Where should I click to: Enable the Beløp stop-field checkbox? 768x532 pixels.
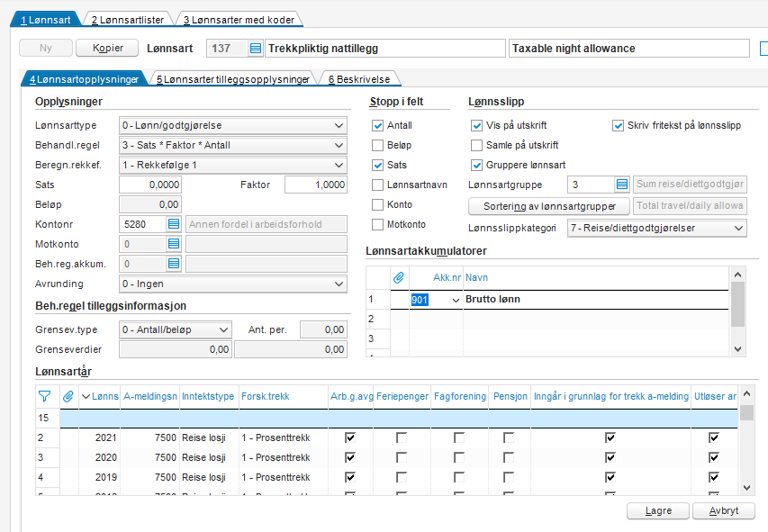[377, 145]
